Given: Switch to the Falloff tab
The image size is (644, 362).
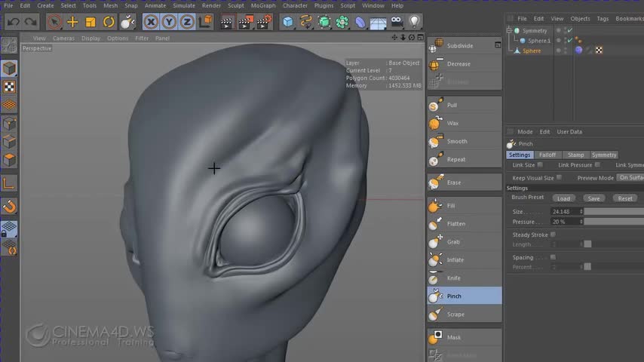Looking at the screenshot, I should [547, 155].
